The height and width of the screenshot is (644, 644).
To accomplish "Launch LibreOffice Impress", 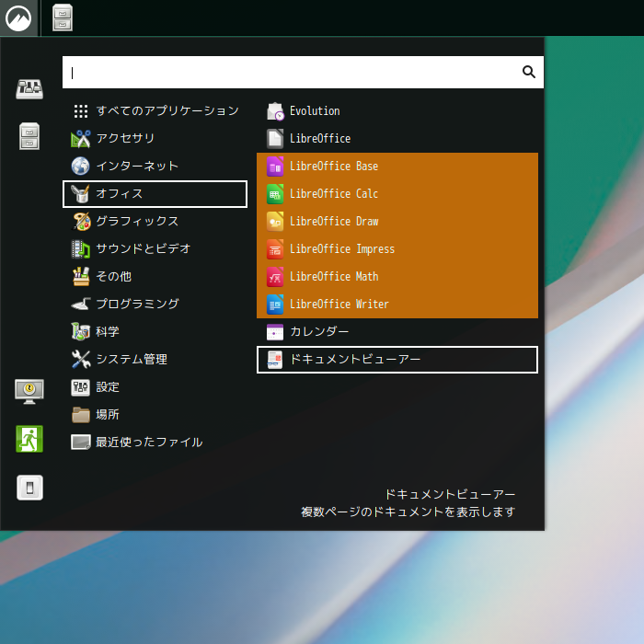I will tap(397, 249).
